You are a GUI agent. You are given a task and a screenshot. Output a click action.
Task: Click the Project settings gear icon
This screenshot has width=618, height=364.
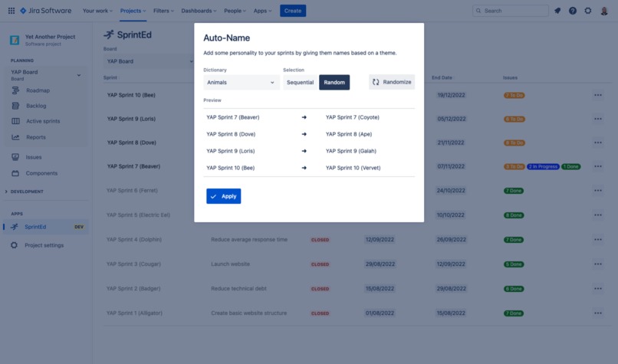(15, 245)
